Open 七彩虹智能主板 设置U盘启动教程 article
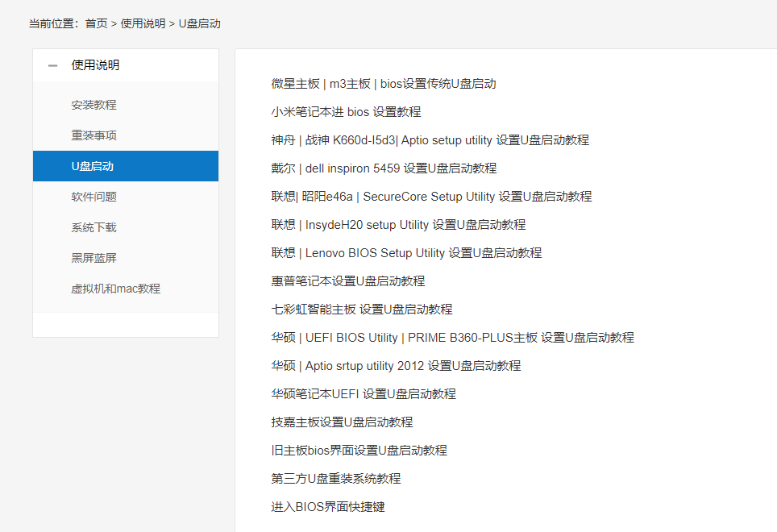 tap(362, 310)
